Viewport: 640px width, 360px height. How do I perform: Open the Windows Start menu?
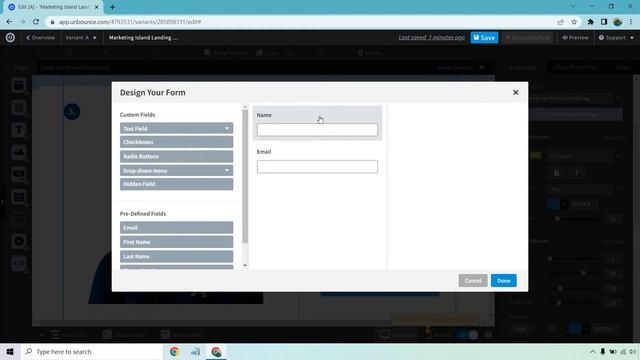pyautogui.click(x=10, y=351)
